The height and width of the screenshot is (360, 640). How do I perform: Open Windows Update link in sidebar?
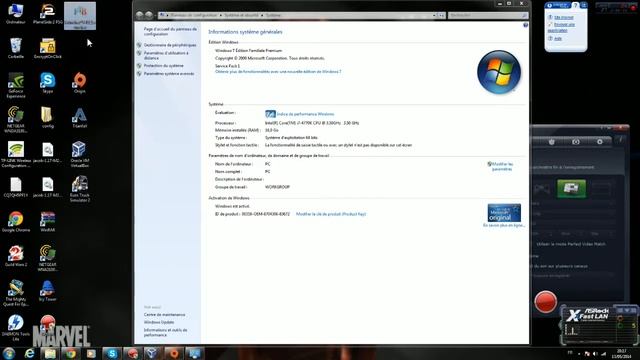tap(159, 322)
